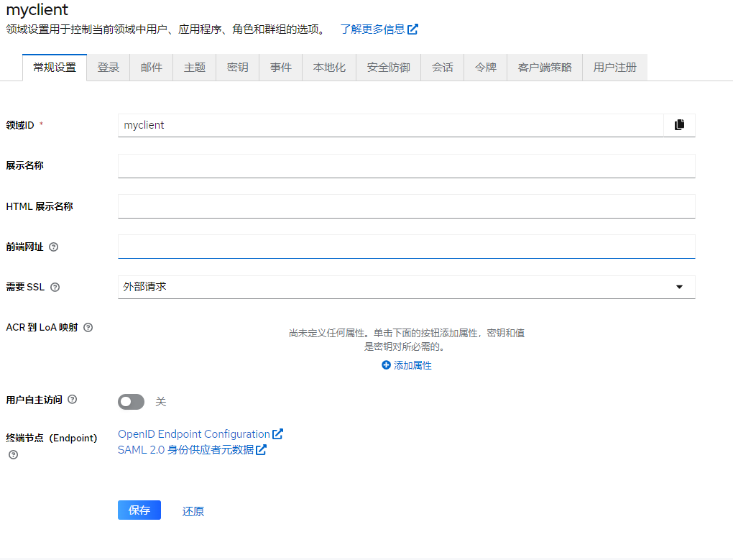Open help for 终端节点 (Endpoint)
733x560 pixels.
click(x=14, y=454)
